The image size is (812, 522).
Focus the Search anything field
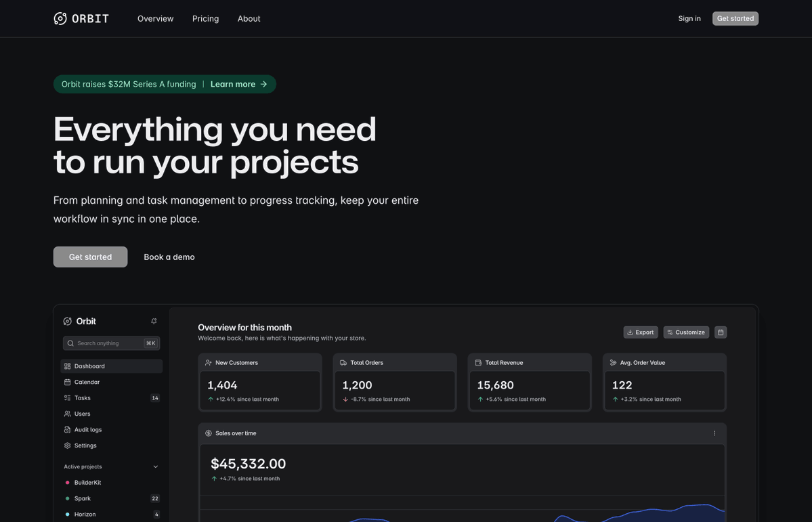click(111, 343)
